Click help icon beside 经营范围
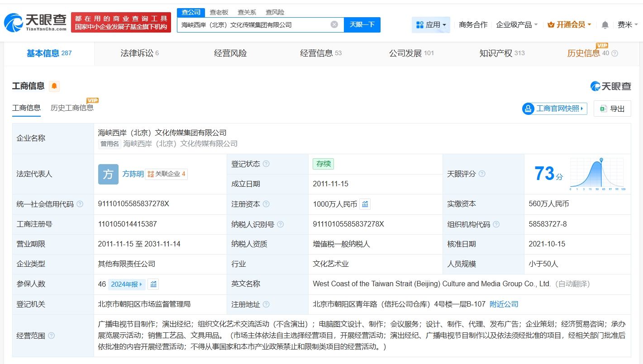Image resolution: width=643 pixels, height=364 pixels. (x=52, y=336)
